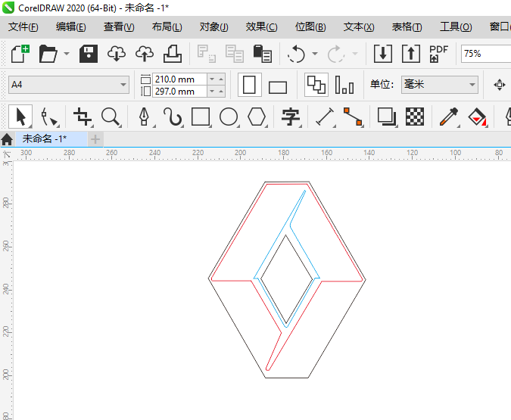Click the Save floppy disk icon
511x420 pixels.
(x=89, y=54)
